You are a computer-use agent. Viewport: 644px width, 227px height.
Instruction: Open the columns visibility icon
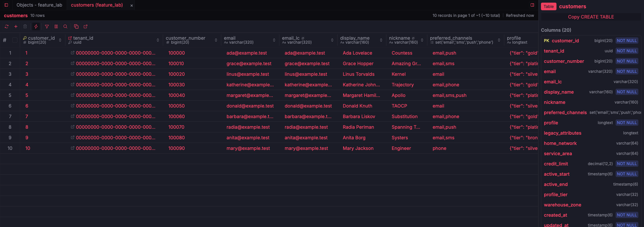(x=56, y=26)
